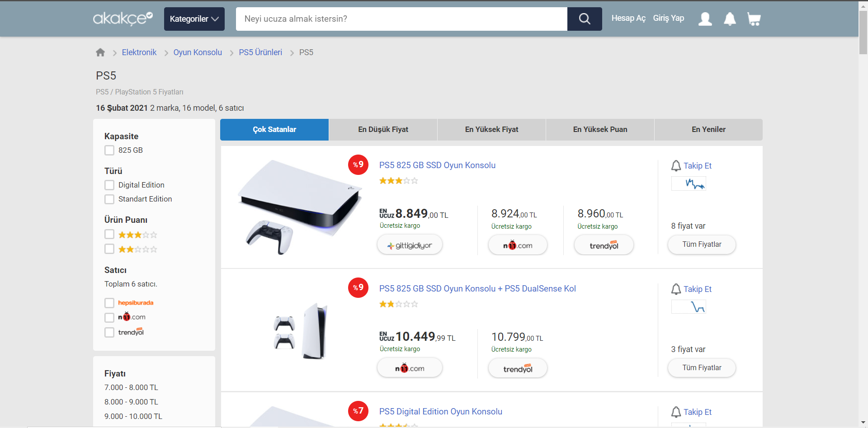Click Giriş Yap link
The image size is (868, 428).
[x=668, y=19]
